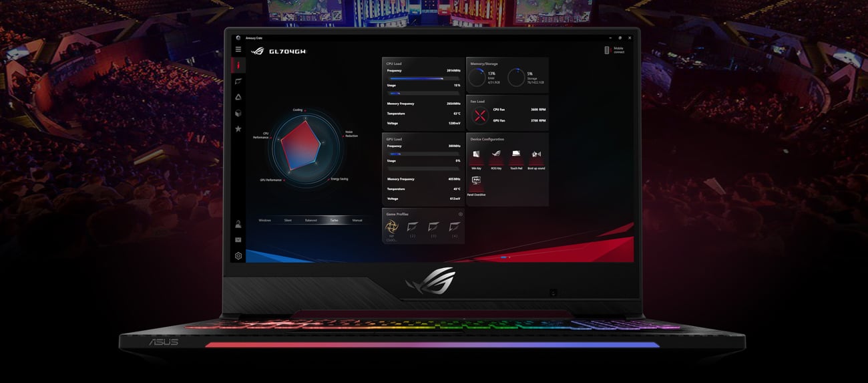Open the hamburger menu in Armoury Crate

pyautogui.click(x=238, y=49)
